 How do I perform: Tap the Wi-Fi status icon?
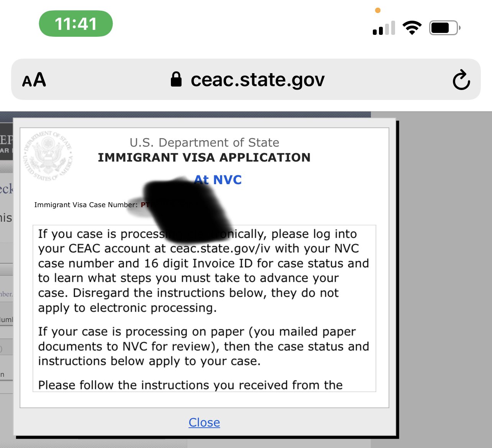coord(412,28)
